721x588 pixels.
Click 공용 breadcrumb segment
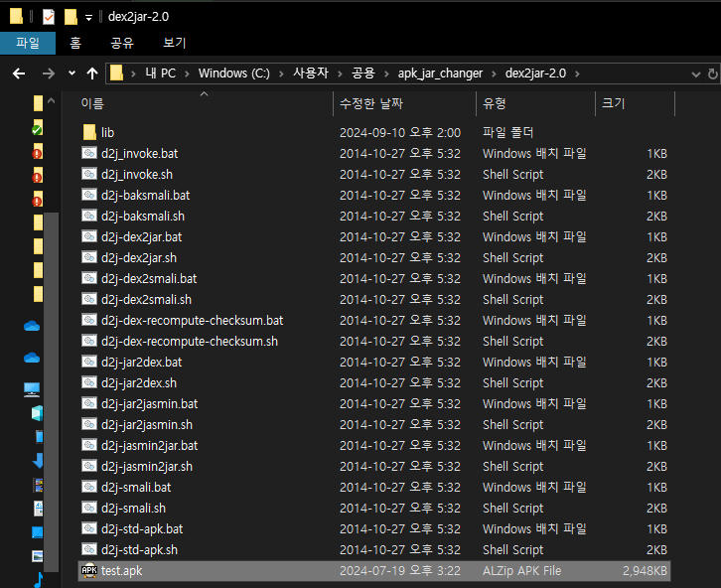[363, 73]
